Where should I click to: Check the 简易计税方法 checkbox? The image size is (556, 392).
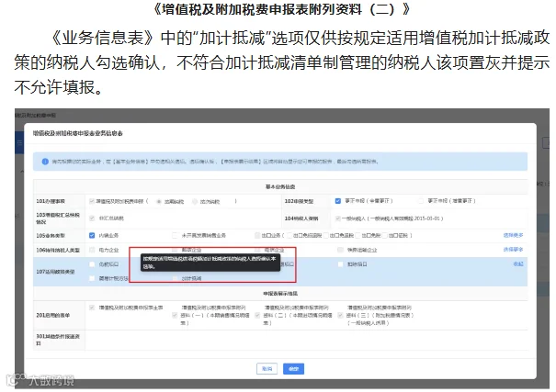(92, 278)
